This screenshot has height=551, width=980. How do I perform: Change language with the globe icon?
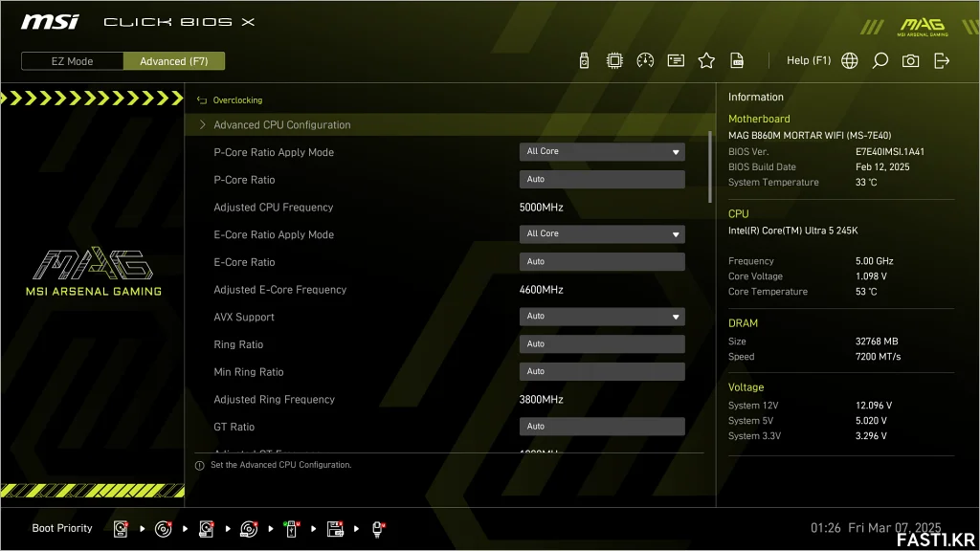click(x=850, y=60)
